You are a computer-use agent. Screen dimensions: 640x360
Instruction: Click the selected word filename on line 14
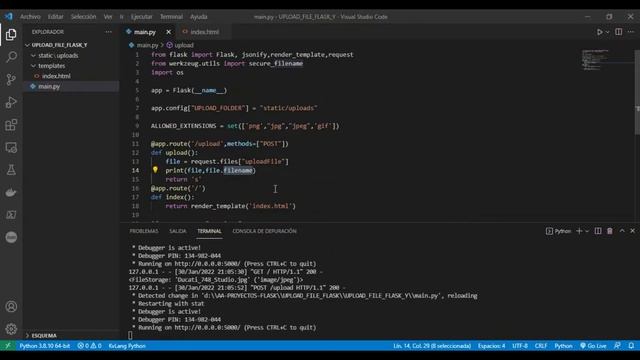[x=238, y=171]
